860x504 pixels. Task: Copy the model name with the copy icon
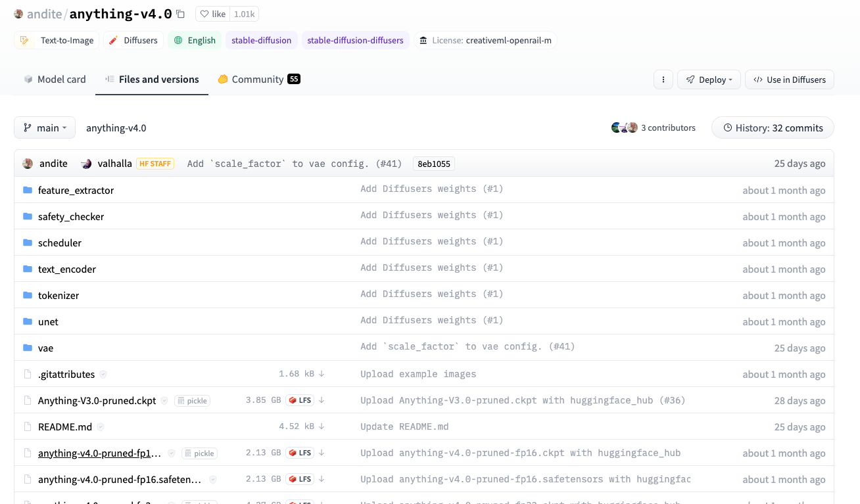point(180,14)
